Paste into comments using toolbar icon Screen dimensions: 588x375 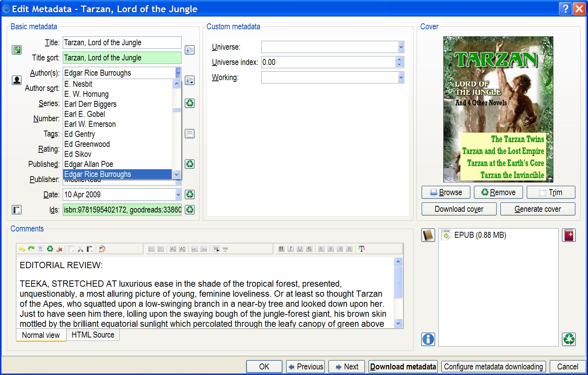tap(89, 249)
